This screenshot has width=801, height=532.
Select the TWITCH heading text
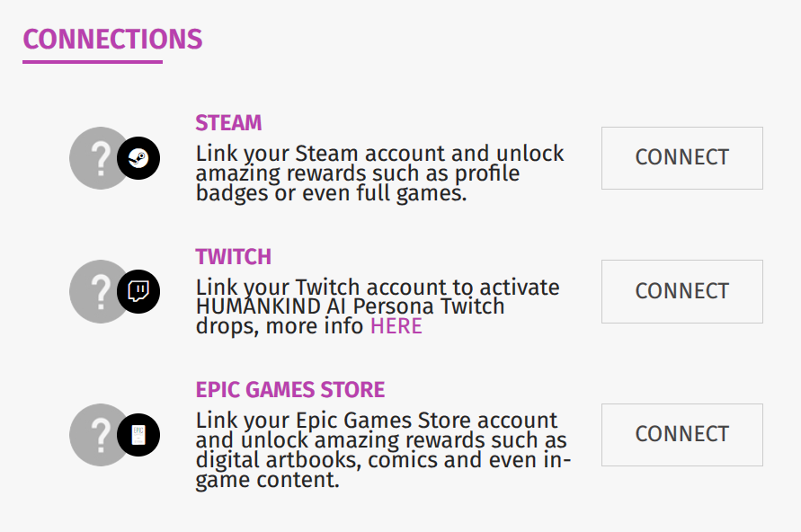[x=233, y=257]
